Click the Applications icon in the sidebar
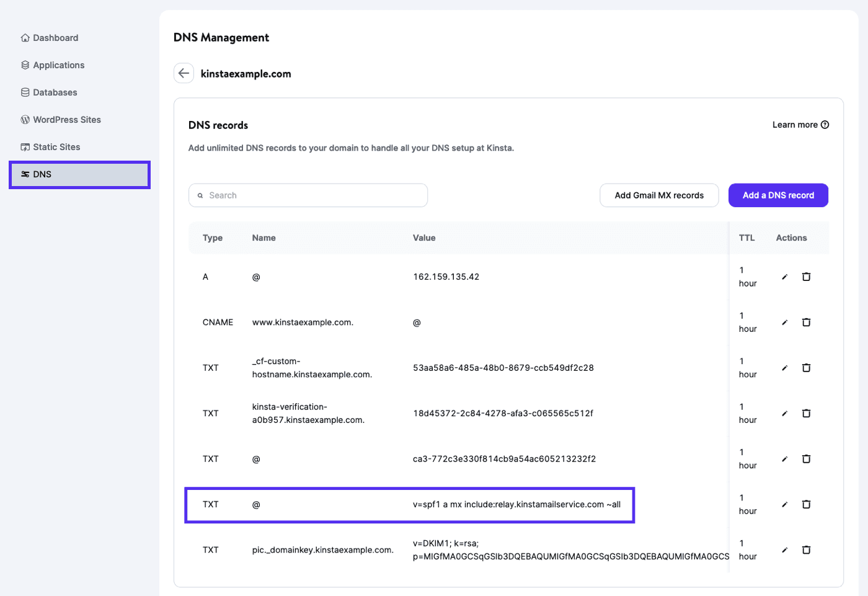Viewport: 868px width, 596px height. (x=25, y=64)
